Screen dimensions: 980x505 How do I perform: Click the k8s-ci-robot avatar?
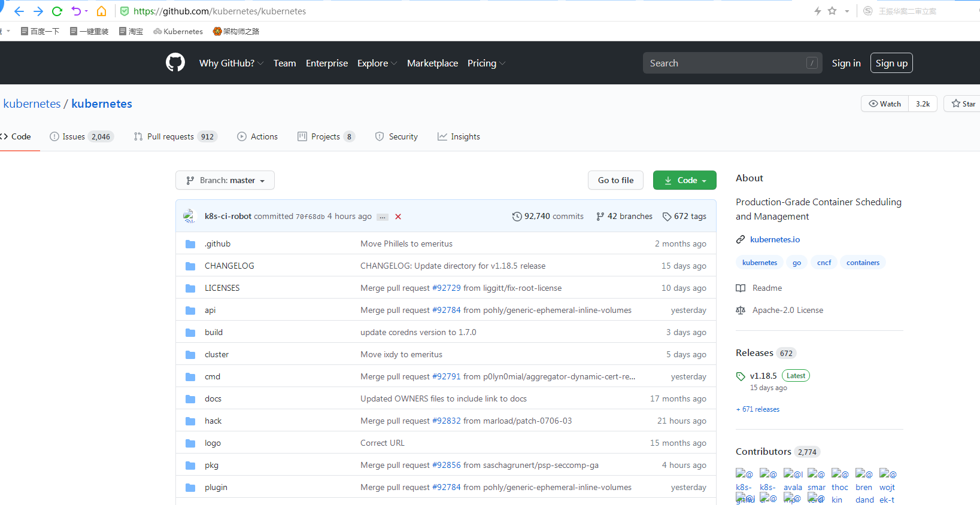coord(190,216)
